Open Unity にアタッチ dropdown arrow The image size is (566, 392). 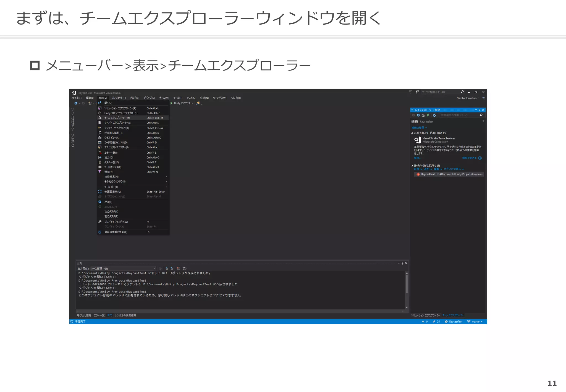pos(192,103)
